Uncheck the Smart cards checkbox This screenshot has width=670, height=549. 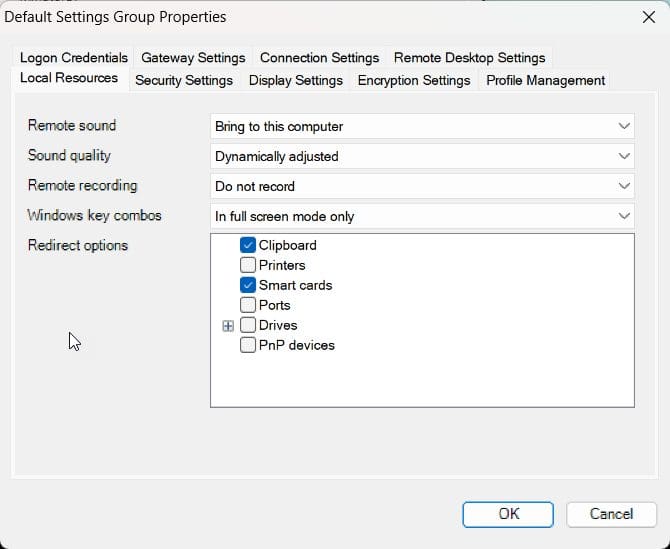248,285
